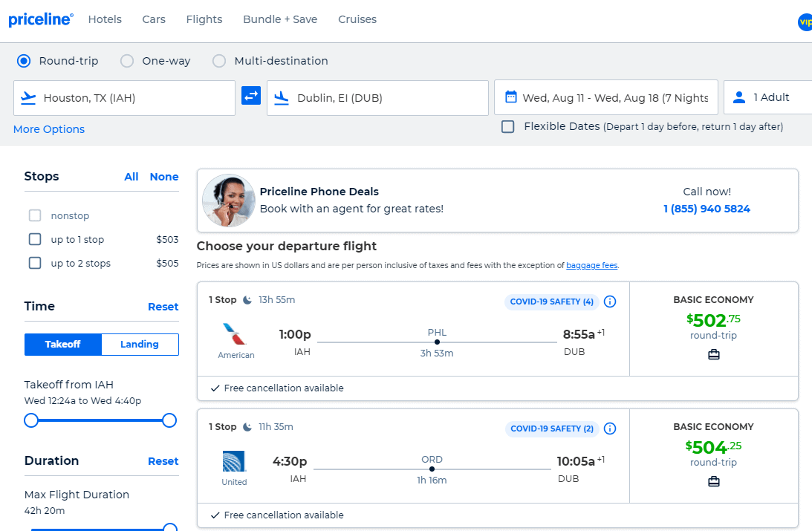Click the United Airlines logo
Screen dimensions: 812x531
coord(234,461)
